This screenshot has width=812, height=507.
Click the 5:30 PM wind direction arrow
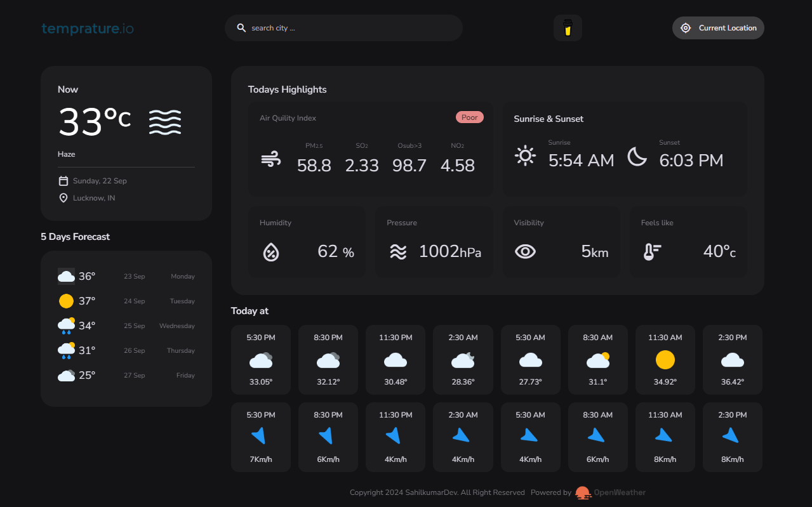260,436
